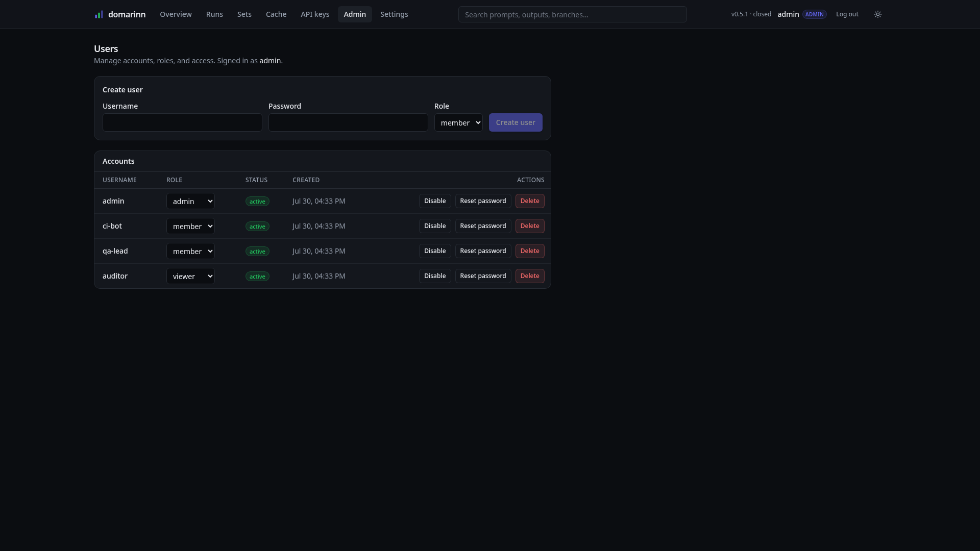The height and width of the screenshot is (551, 980).
Task: Click the STATUS column header
Action: tap(256, 180)
